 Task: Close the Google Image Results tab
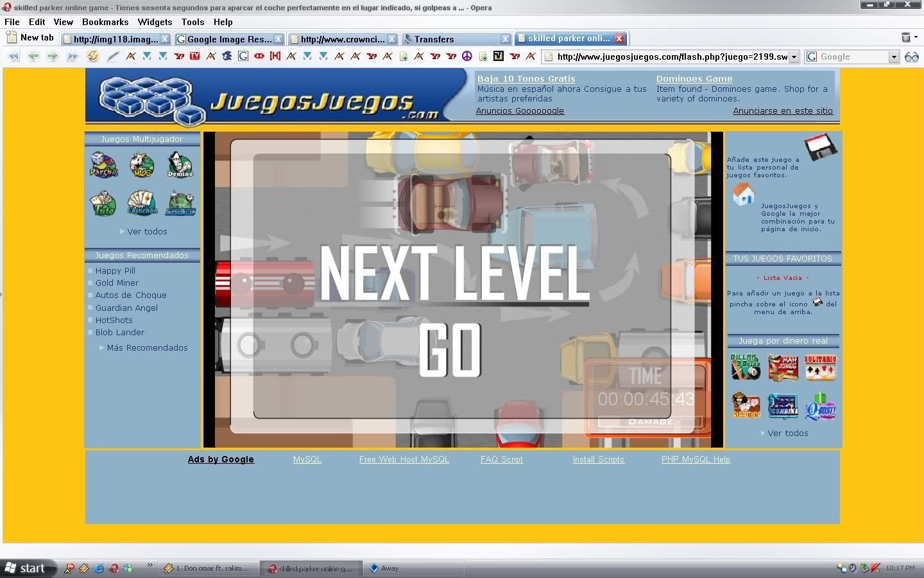coord(278,39)
